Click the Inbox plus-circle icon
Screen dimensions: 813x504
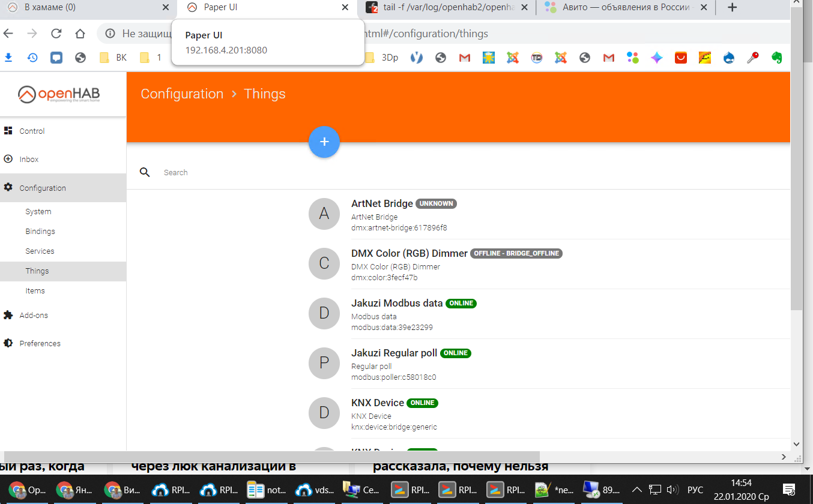[x=8, y=159]
